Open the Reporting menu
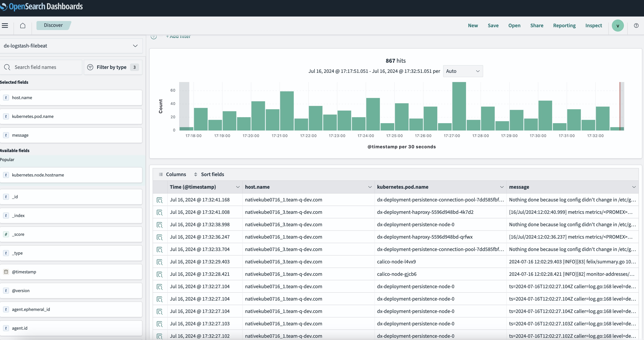 [564, 26]
